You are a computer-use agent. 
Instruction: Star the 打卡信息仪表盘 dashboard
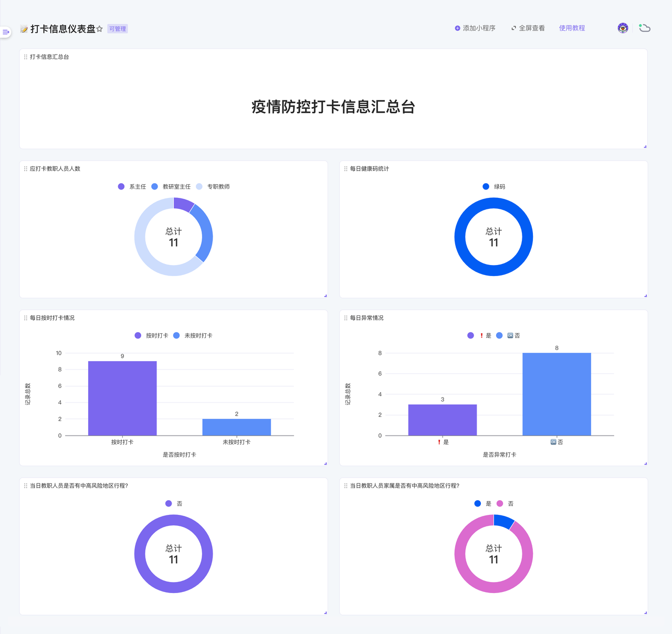tap(100, 29)
